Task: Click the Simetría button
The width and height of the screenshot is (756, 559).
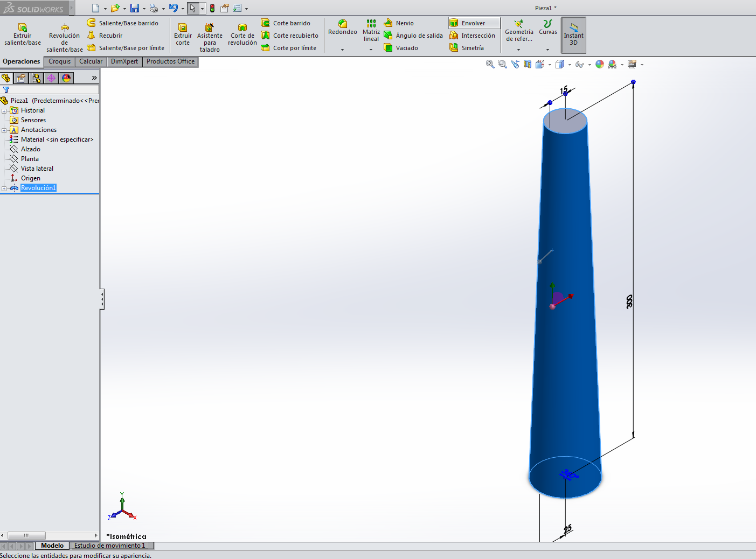Action: [x=467, y=48]
